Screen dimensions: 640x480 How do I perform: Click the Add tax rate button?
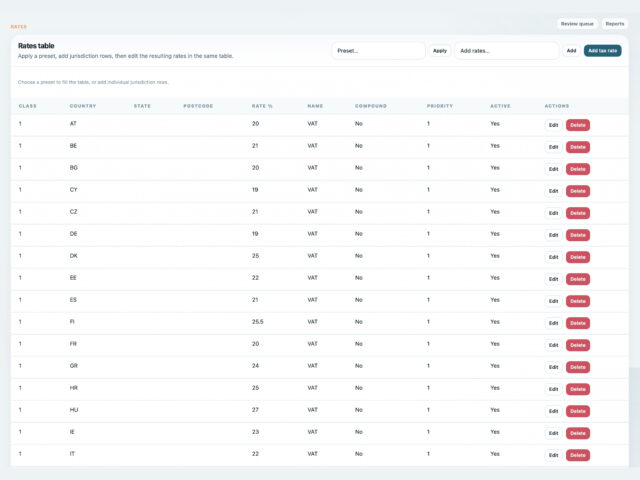click(x=602, y=51)
